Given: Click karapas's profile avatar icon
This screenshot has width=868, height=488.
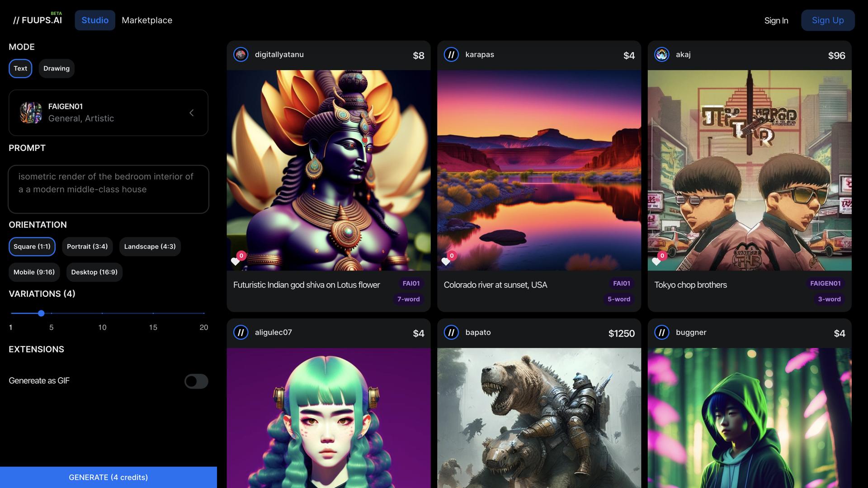Looking at the screenshot, I should tap(451, 55).
